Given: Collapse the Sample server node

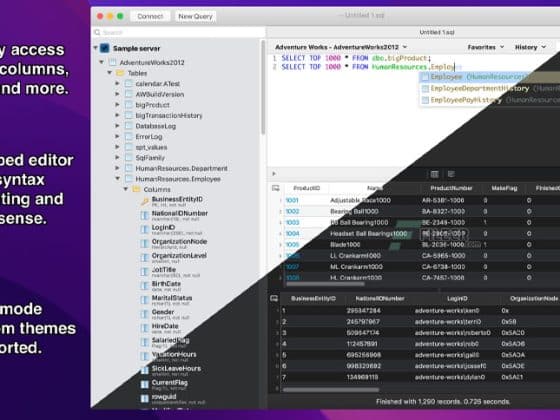Looking at the screenshot, I should pos(96,48).
